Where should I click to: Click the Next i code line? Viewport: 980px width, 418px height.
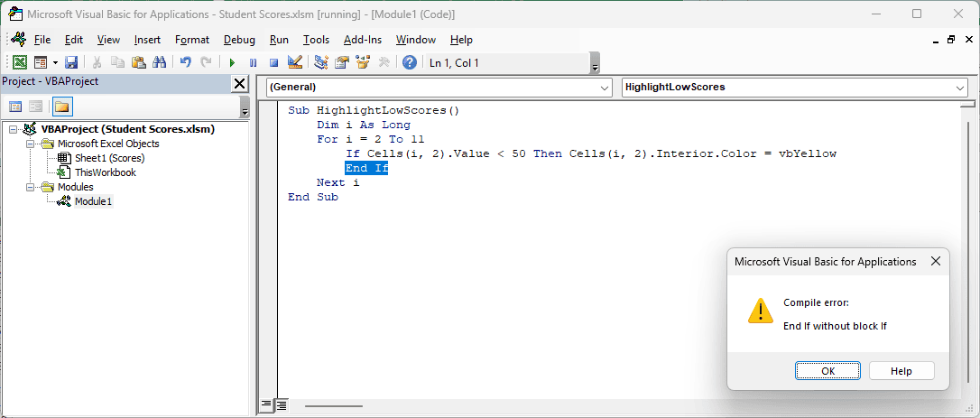337,182
